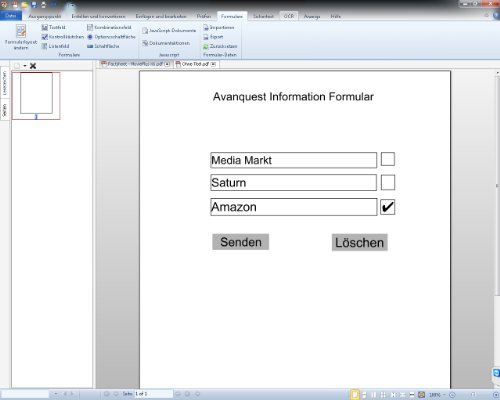This screenshot has width=500, height=400.
Task: Click Importieren form data
Action: click(x=219, y=27)
